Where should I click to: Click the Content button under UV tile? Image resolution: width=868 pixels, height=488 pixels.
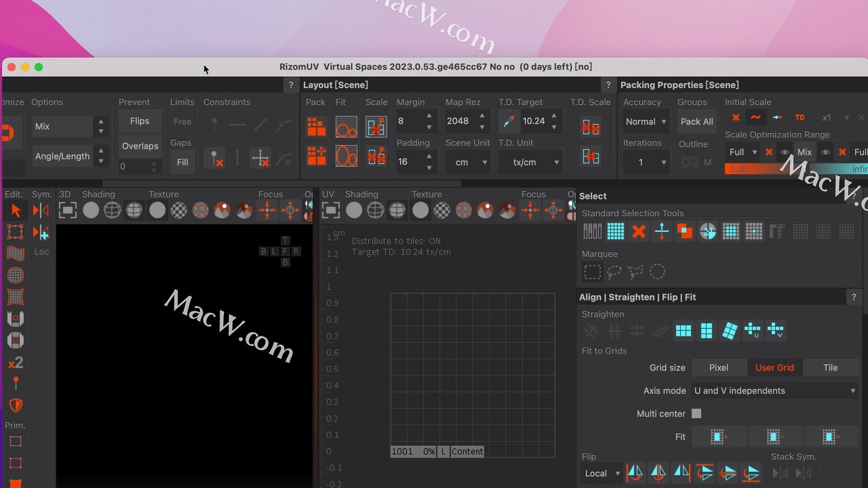467,451
